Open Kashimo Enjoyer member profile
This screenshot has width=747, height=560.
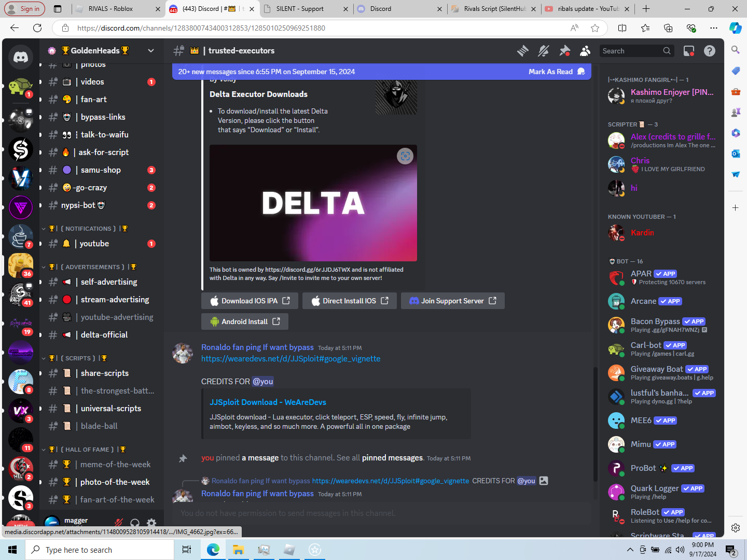pos(662,95)
